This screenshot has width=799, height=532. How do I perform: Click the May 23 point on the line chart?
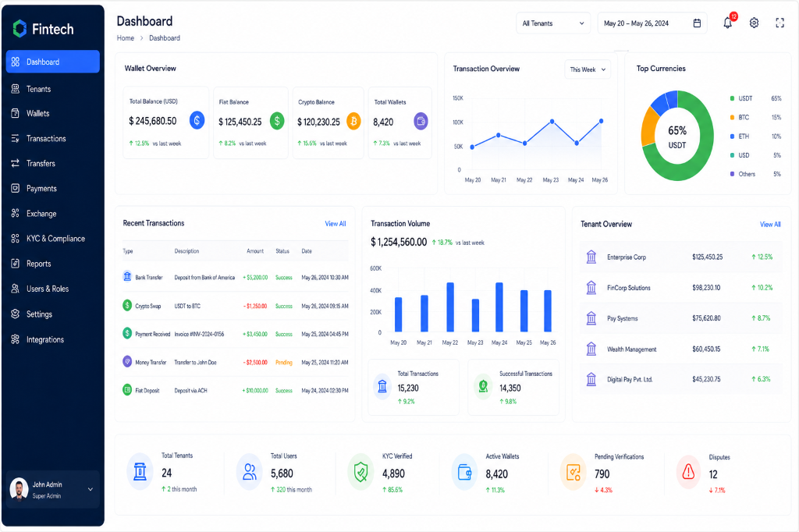pos(552,121)
